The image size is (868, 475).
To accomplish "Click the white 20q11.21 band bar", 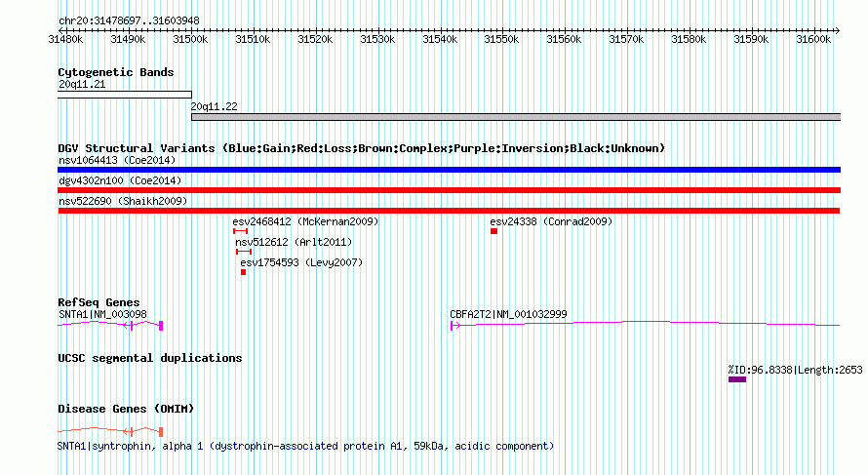I will [x=125, y=95].
